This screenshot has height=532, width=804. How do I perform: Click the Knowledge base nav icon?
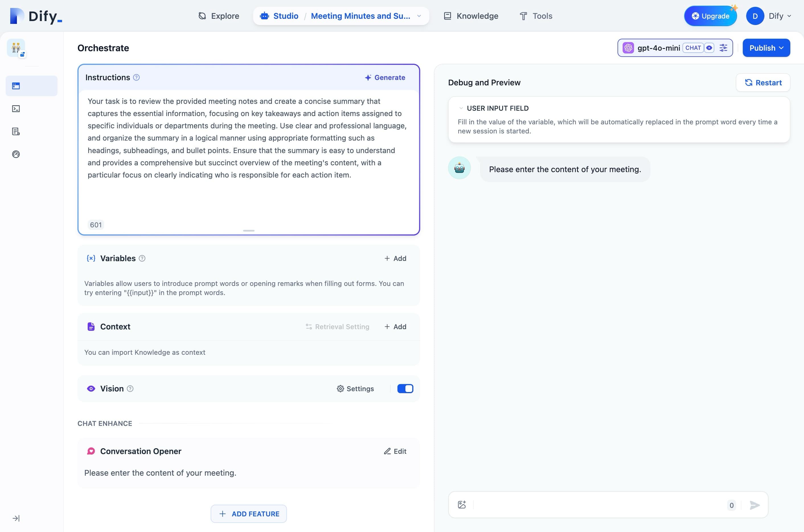pyautogui.click(x=448, y=16)
